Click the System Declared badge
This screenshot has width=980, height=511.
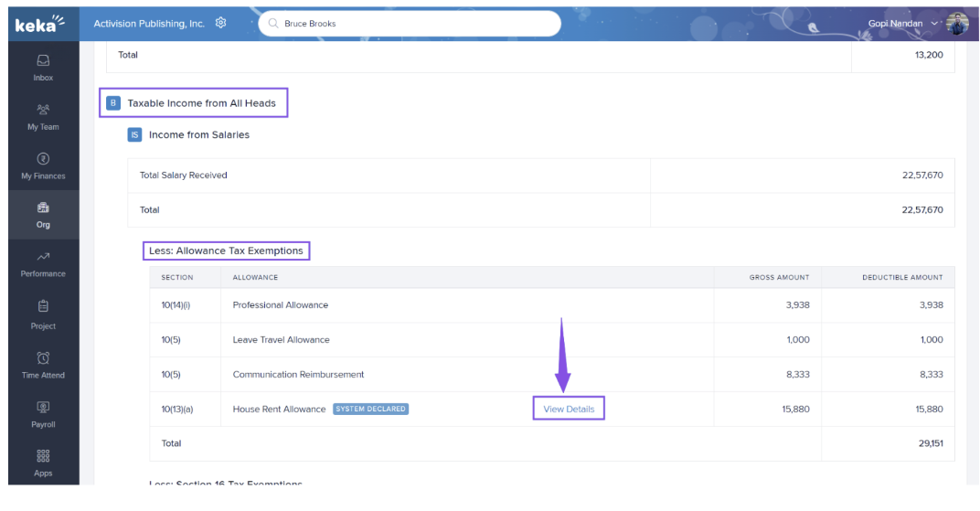[370, 409]
